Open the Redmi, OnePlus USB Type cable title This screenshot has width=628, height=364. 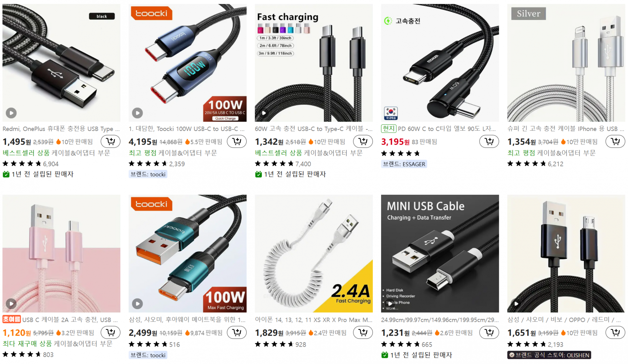(x=61, y=129)
